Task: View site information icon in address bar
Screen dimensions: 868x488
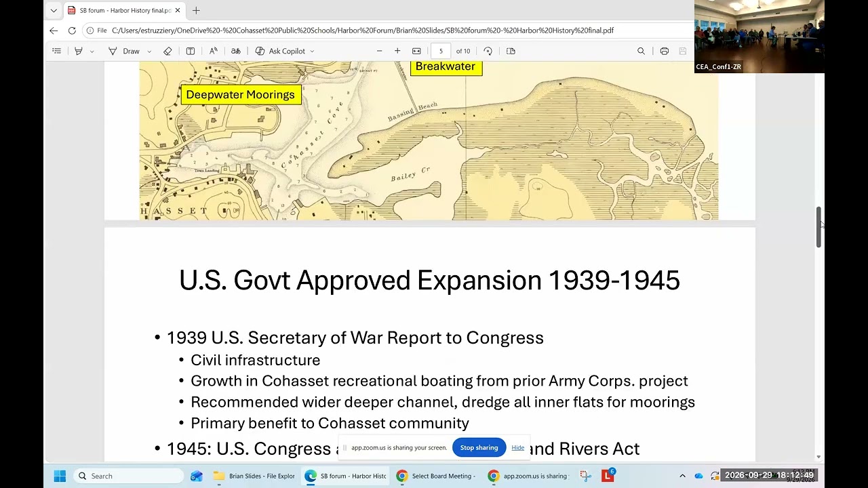Action: (90, 30)
